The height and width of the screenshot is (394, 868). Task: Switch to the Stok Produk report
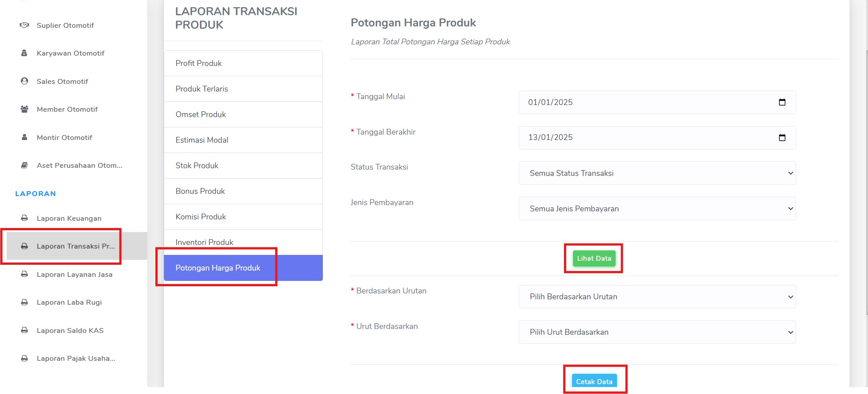[x=243, y=166]
